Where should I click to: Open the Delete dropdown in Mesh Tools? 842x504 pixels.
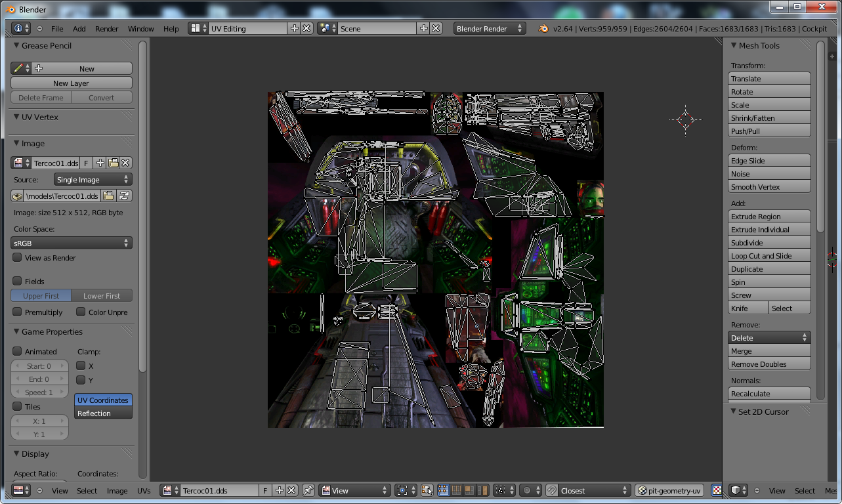click(x=769, y=337)
